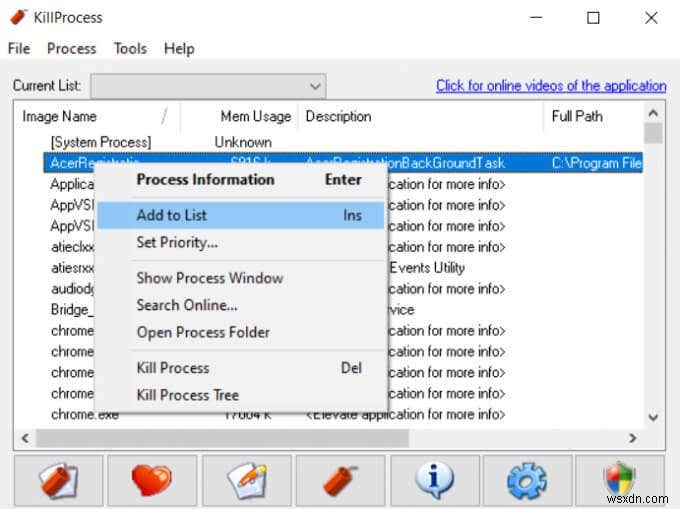Select the atiesrxx process row
The height and width of the screenshot is (509, 680).
coord(72,268)
